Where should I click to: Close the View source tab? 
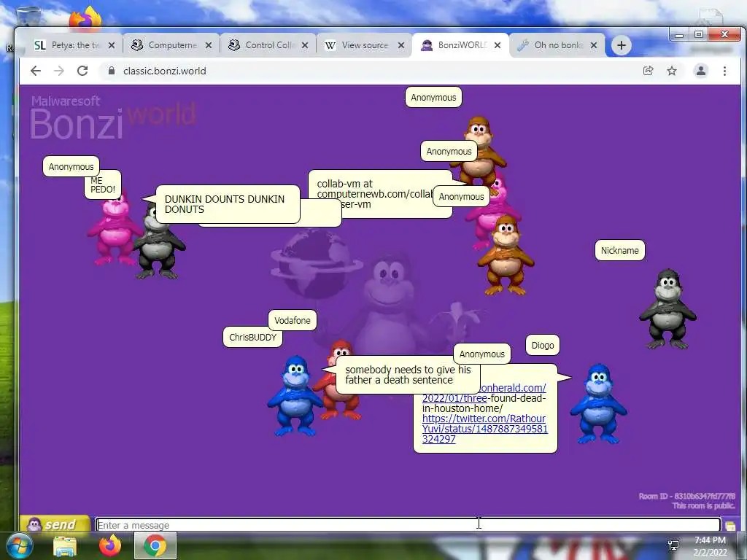click(401, 45)
